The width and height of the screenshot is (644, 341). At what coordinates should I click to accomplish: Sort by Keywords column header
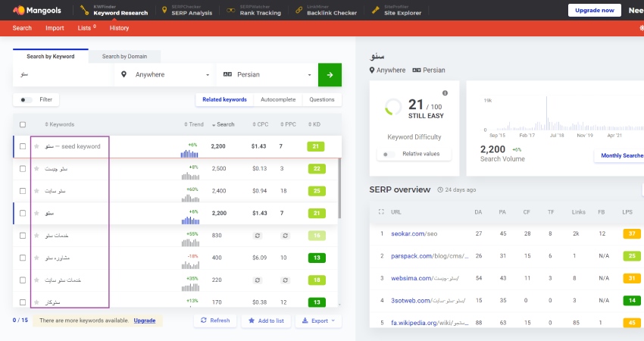pyautogui.click(x=60, y=124)
